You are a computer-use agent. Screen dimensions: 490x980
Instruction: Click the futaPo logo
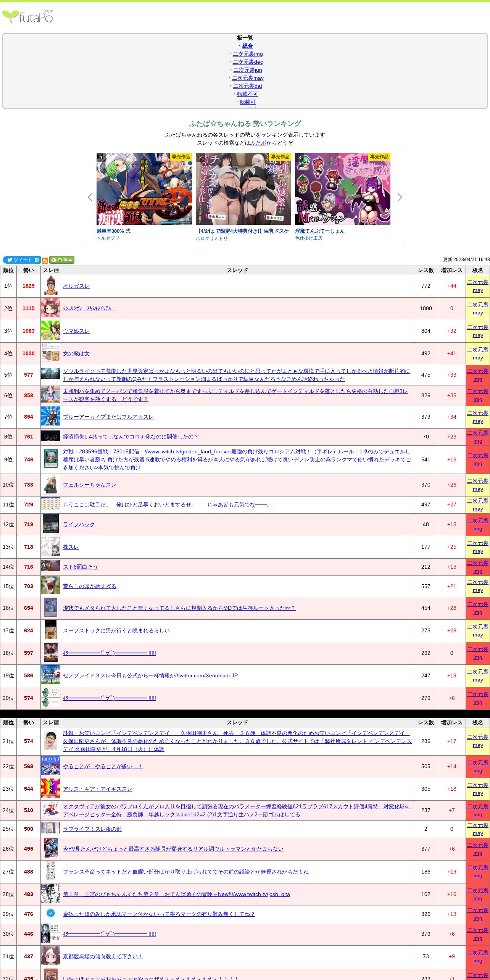pyautogui.click(x=27, y=17)
